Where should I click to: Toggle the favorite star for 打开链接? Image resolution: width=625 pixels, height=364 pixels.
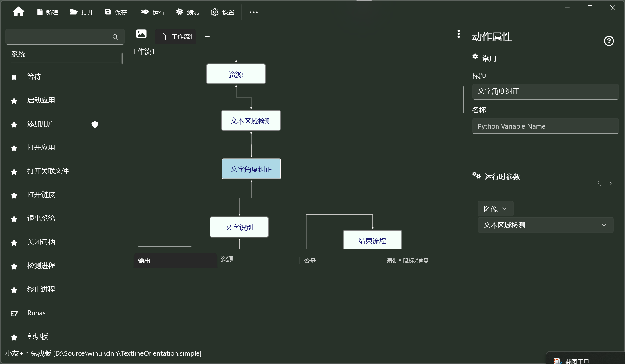pos(14,196)
